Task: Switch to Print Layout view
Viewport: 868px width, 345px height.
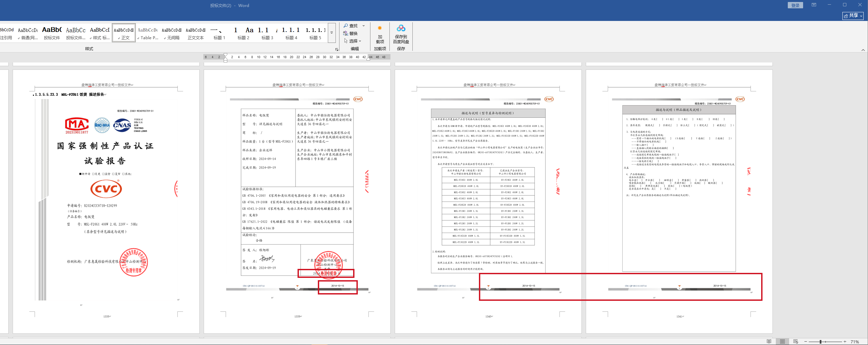Action: pyautogui.click(x=782, y=341)
